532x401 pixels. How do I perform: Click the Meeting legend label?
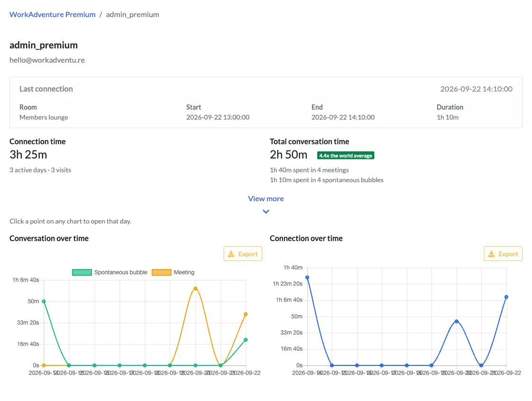[x=184, y=272]
